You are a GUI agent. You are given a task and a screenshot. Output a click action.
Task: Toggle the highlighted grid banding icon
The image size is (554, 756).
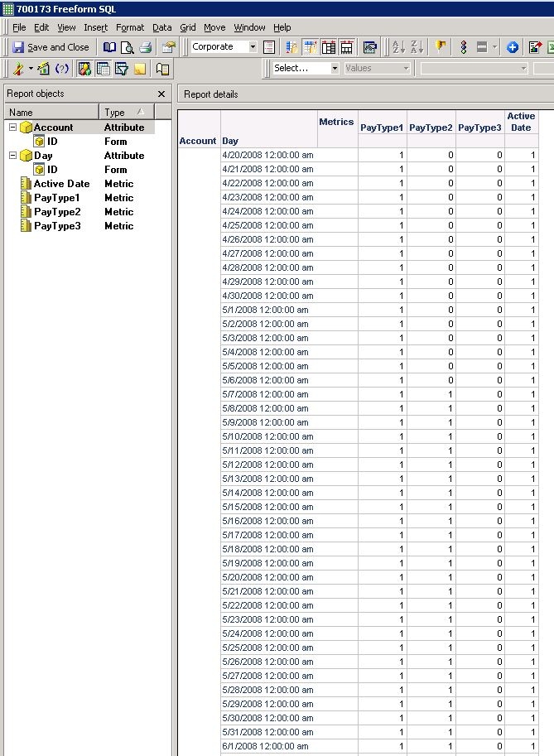tap(310, 47)
